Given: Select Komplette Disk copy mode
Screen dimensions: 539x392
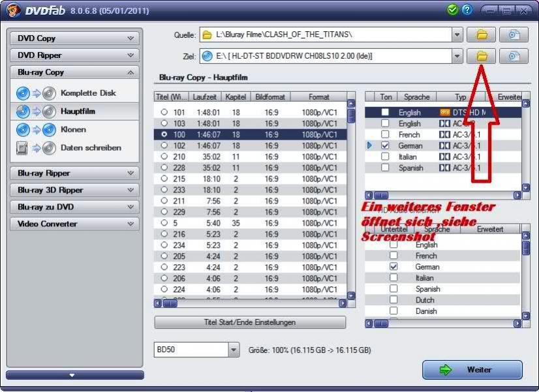Looking at the screenshot, I should coord(74,93).
